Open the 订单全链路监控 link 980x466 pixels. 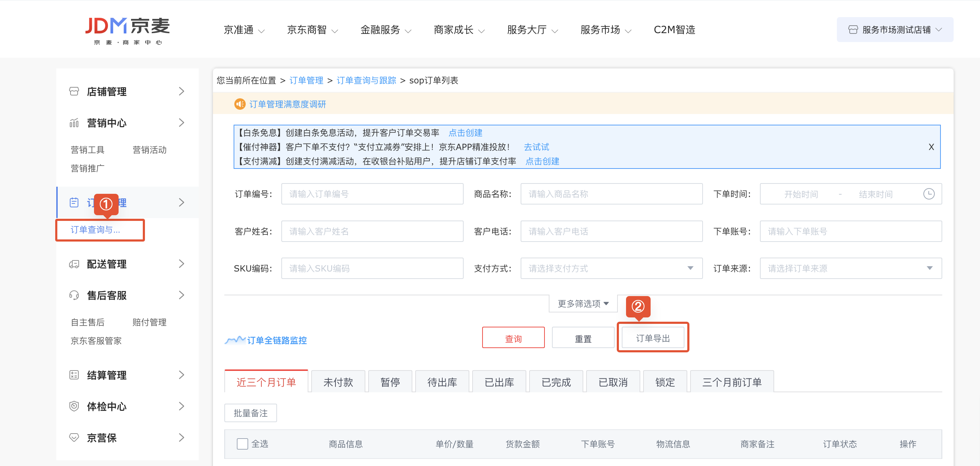(277, 340)
